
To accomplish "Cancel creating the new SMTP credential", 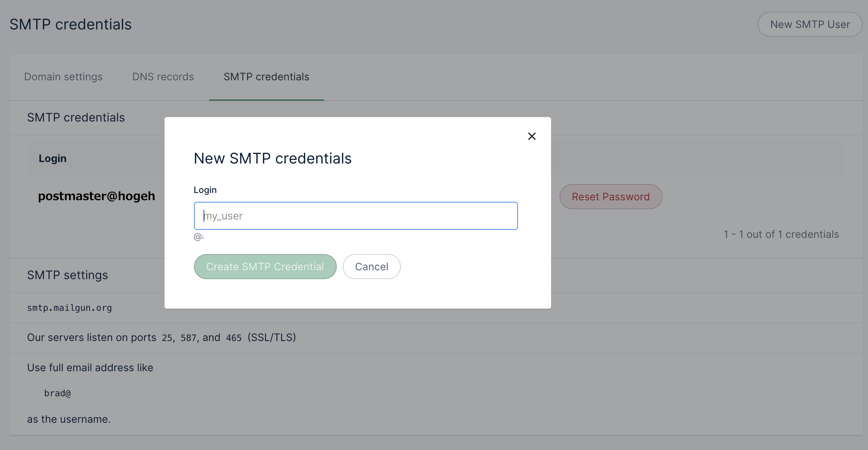I will 371,266.
